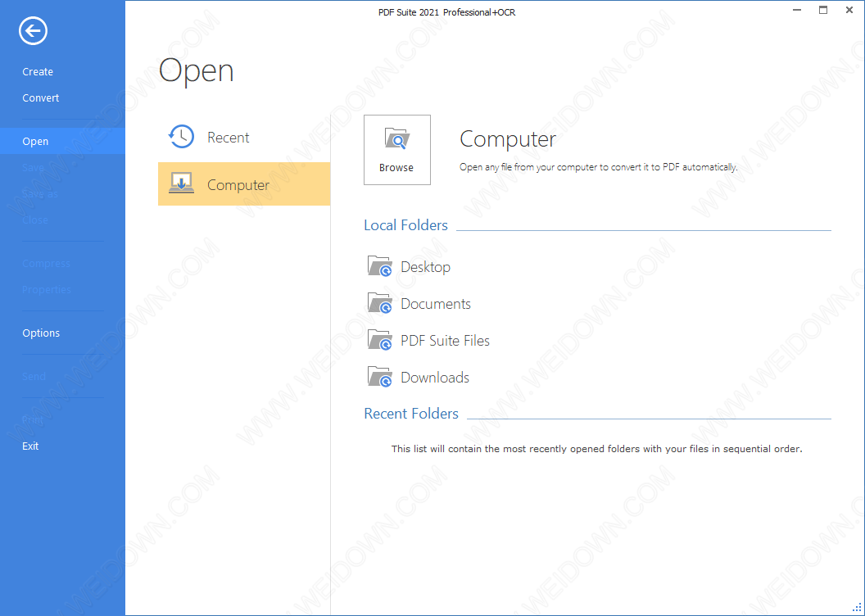Select the Computer tab label
The image size is (865, 616).
coord(238,185)
